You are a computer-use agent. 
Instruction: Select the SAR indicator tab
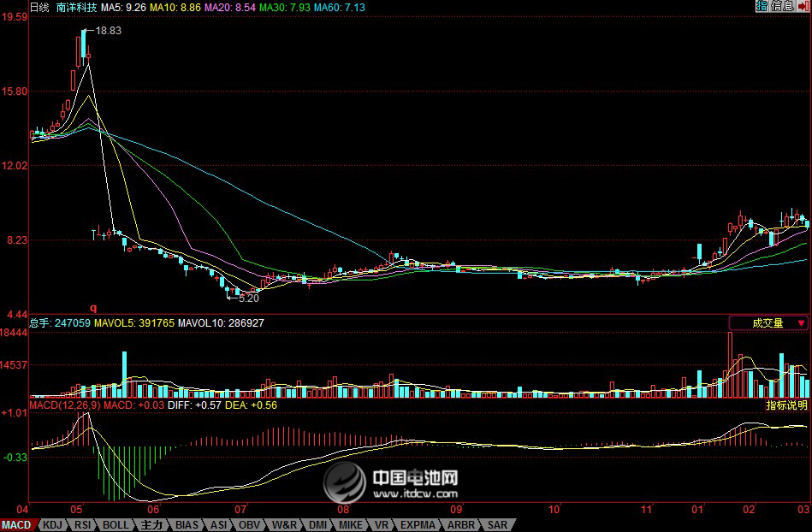click(497, 524)
